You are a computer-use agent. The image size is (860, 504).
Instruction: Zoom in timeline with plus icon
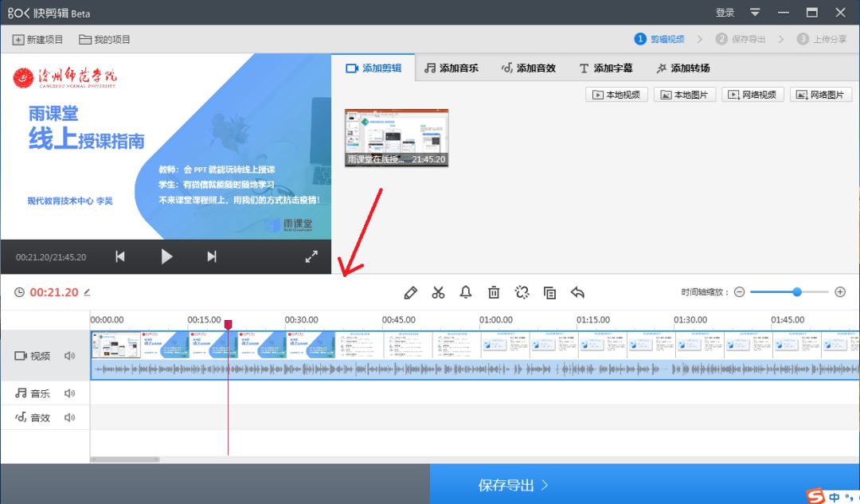(840, 291)
